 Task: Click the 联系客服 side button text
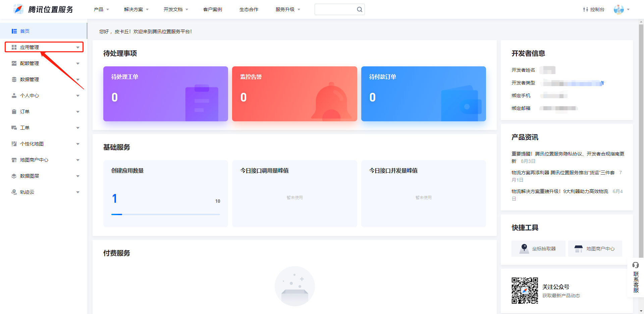636,282
